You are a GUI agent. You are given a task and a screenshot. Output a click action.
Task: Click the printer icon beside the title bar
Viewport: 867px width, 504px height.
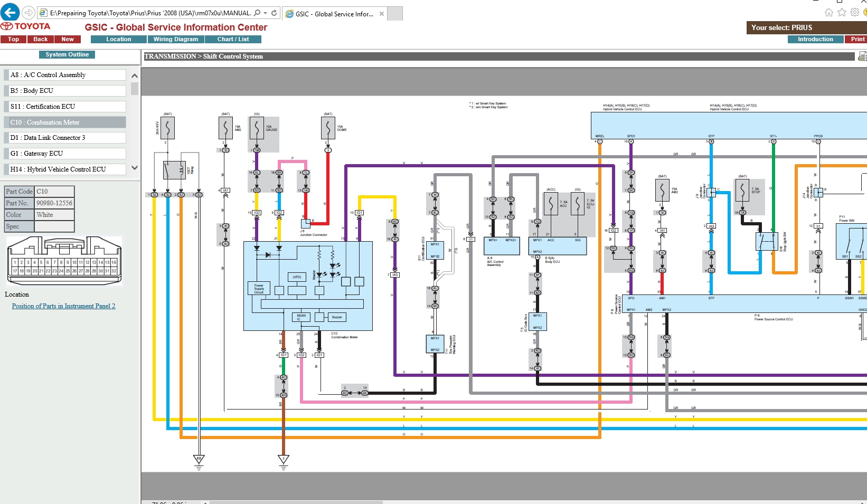862,56
